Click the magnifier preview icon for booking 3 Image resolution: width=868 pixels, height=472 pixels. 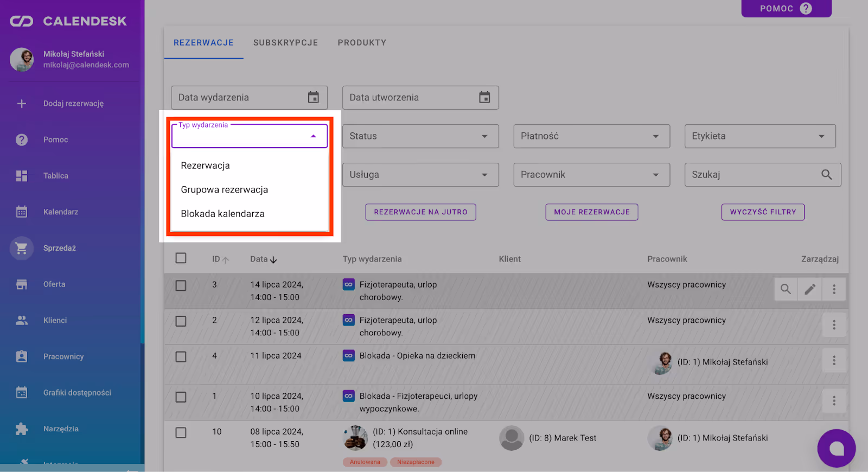786,289
